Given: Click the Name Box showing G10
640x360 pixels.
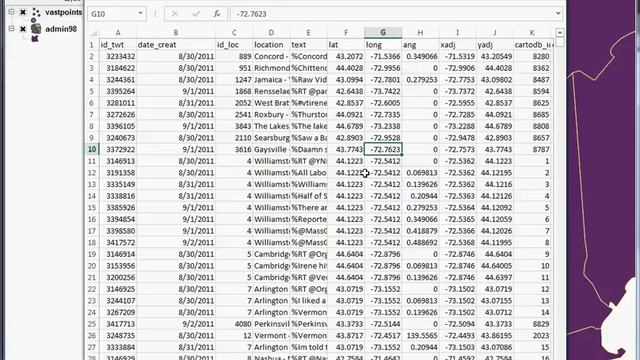Looking at the screenshot, I should [x=113, y=14].
